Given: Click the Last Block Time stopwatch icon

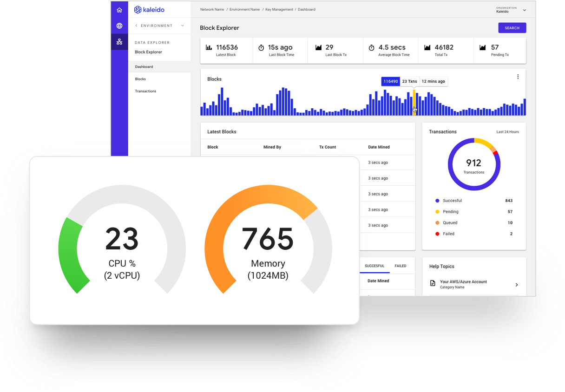Looking at the screenshot, I should point(261,47).
